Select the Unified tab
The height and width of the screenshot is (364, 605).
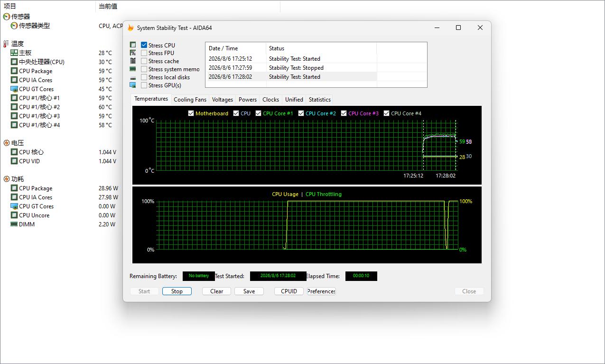(x=294, y=100)
